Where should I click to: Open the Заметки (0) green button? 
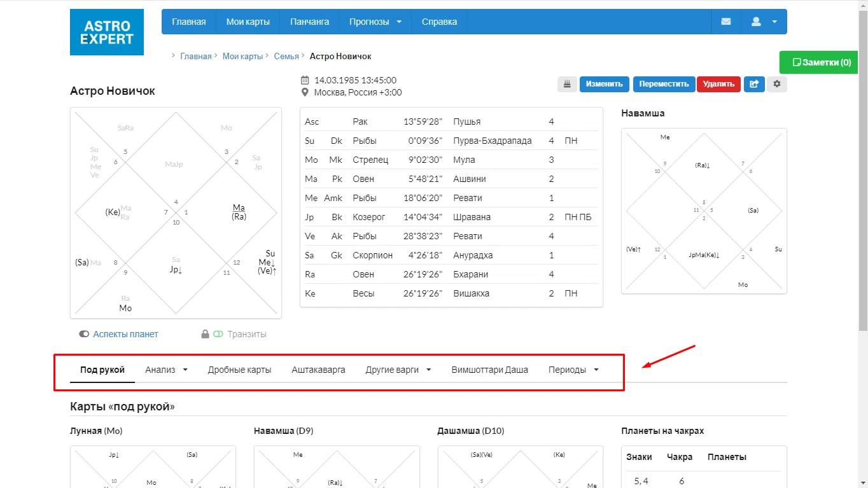coord(822,62)
